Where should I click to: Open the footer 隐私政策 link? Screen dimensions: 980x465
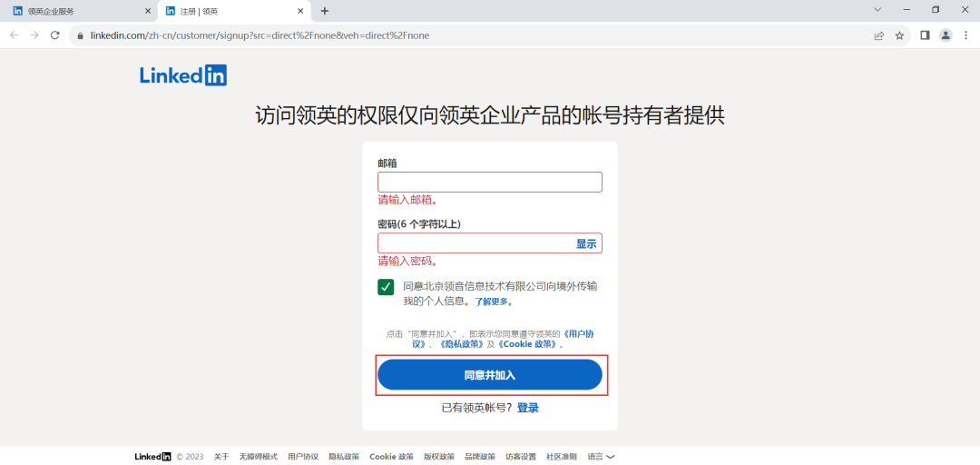(344, 456)
